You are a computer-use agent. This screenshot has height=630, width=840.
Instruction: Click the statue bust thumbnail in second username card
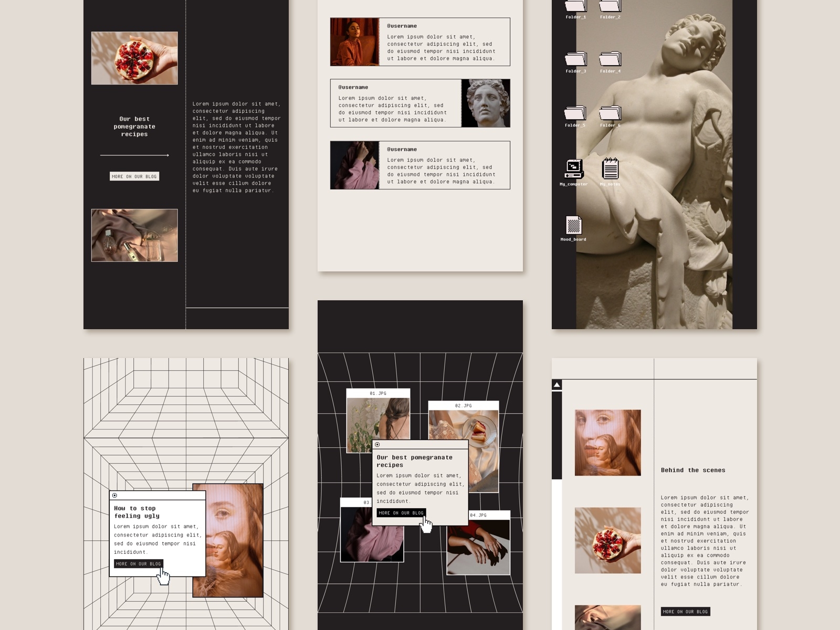486,103
